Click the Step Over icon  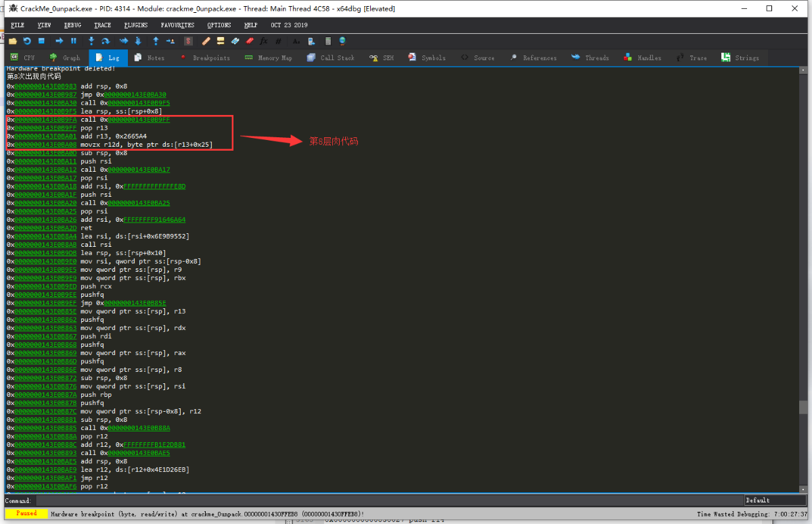coord(106,41)
